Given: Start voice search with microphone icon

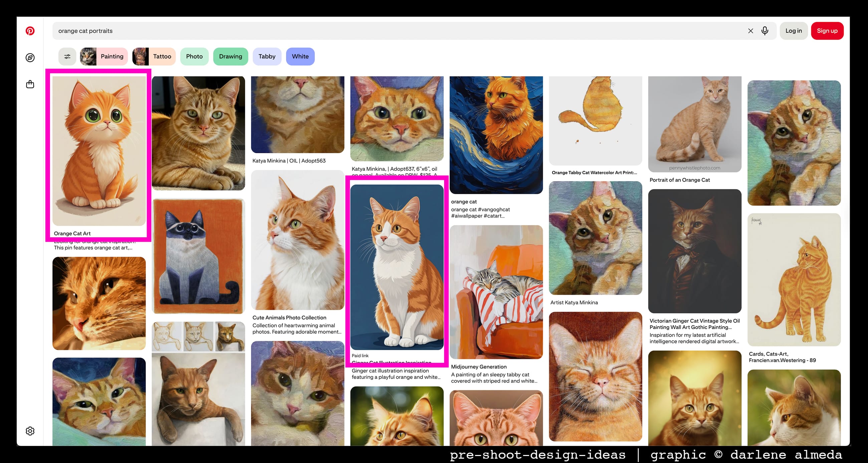Looking at the screenshot, I should [765, 31].
